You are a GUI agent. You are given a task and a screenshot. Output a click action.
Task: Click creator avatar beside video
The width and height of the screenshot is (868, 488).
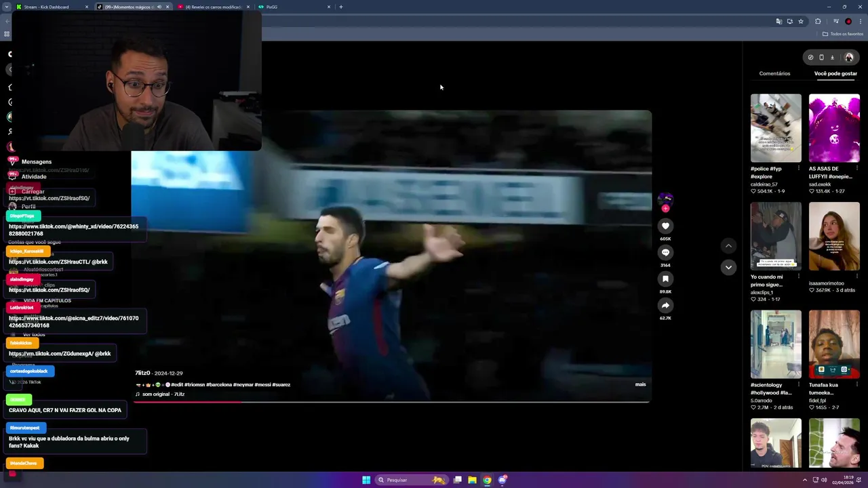pos(665,199)
